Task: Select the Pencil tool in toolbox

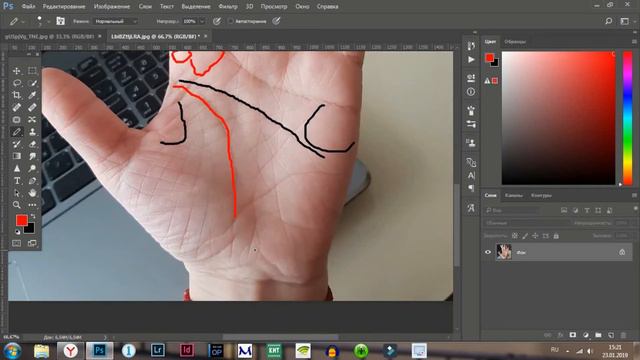Action: (17, 132)
